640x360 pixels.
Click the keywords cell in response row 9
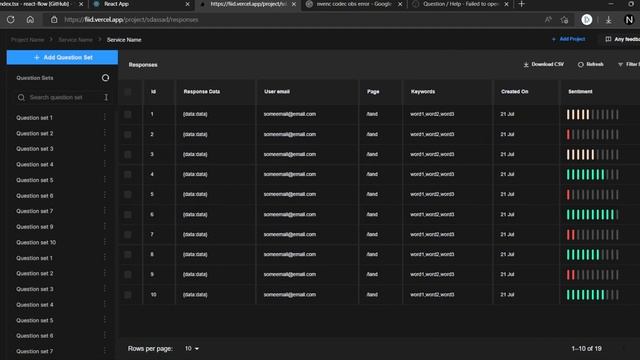[x=432, y=274]
